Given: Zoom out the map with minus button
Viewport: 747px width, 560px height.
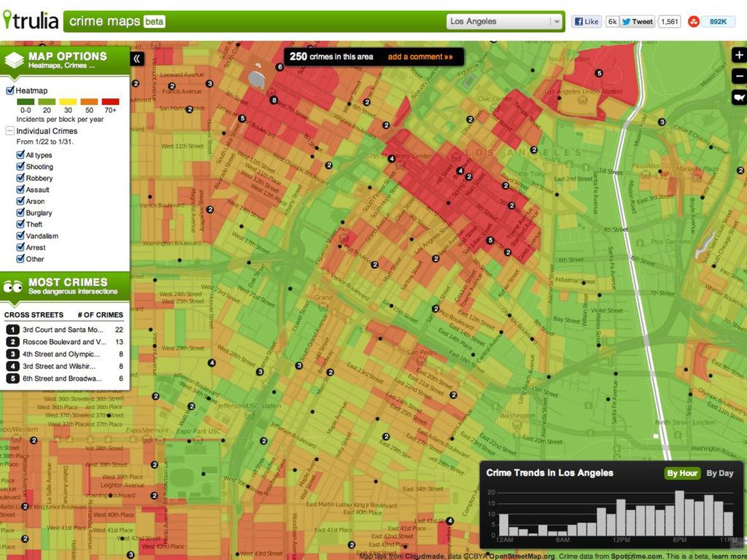Looking at the screenshot, I should coord(740,76).
